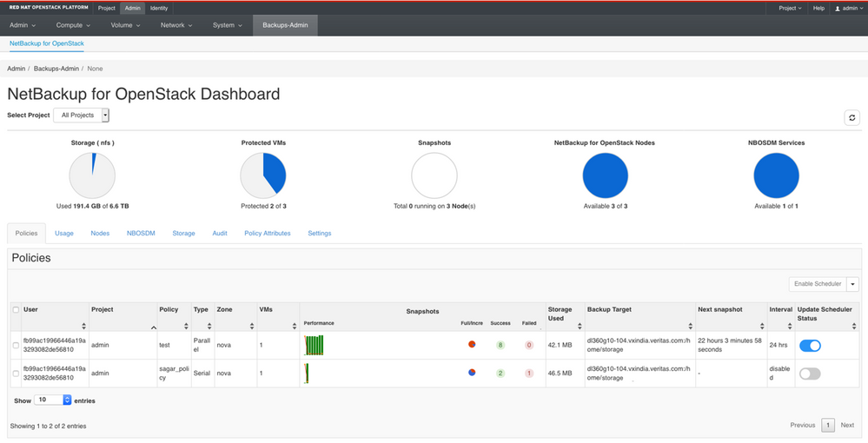
Task: Sort by Next snapshot column arrows
Action: pyautogui.click(x=762, y=326)
